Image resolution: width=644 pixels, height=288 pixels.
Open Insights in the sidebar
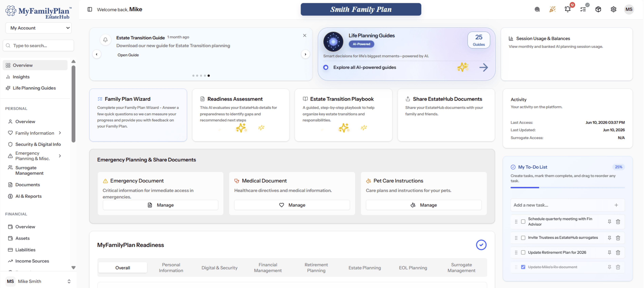(x=35, y=77)
